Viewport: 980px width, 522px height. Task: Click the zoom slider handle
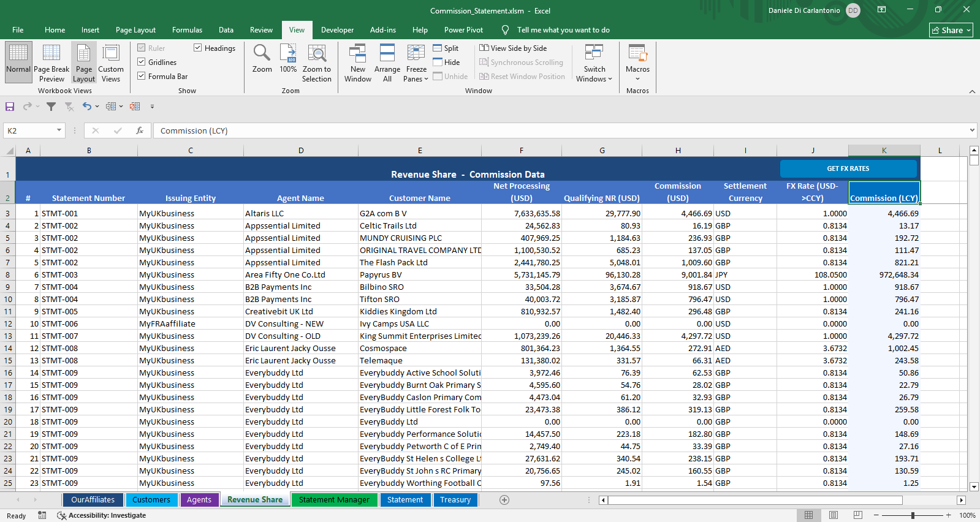pyautogui.click(x=913, y=515)
